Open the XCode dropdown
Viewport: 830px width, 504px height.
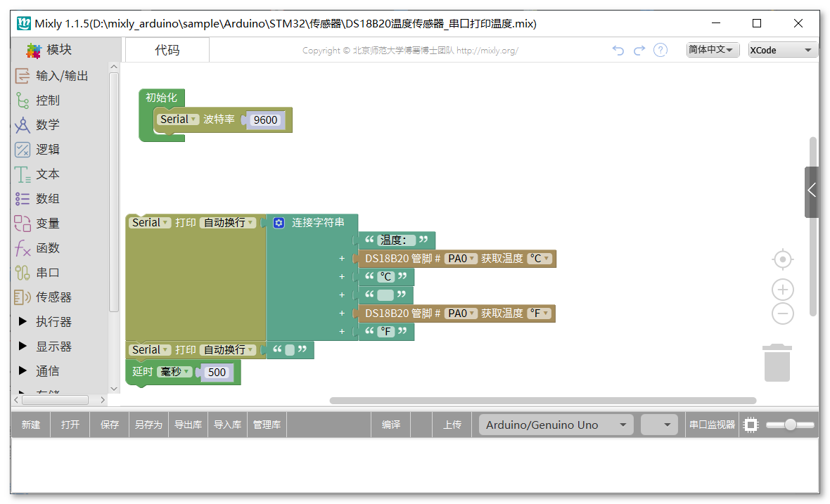(x=781, y=50)
